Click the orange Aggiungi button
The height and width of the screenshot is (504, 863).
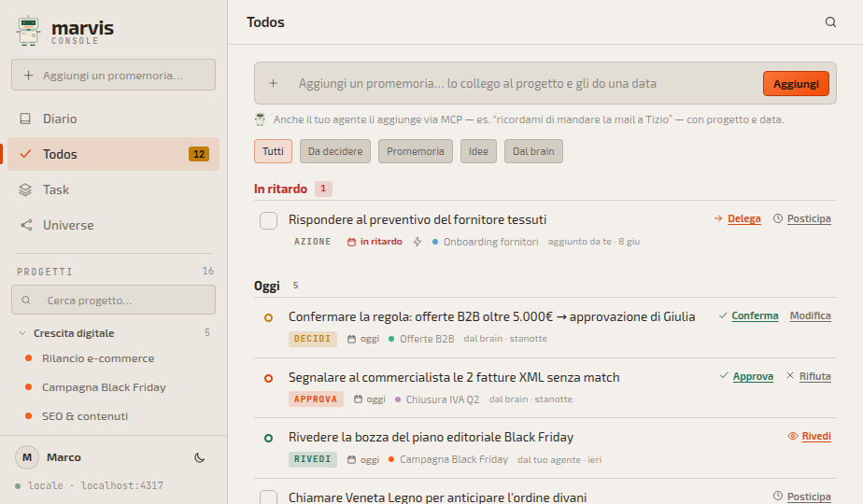click(x=796, y=84)
